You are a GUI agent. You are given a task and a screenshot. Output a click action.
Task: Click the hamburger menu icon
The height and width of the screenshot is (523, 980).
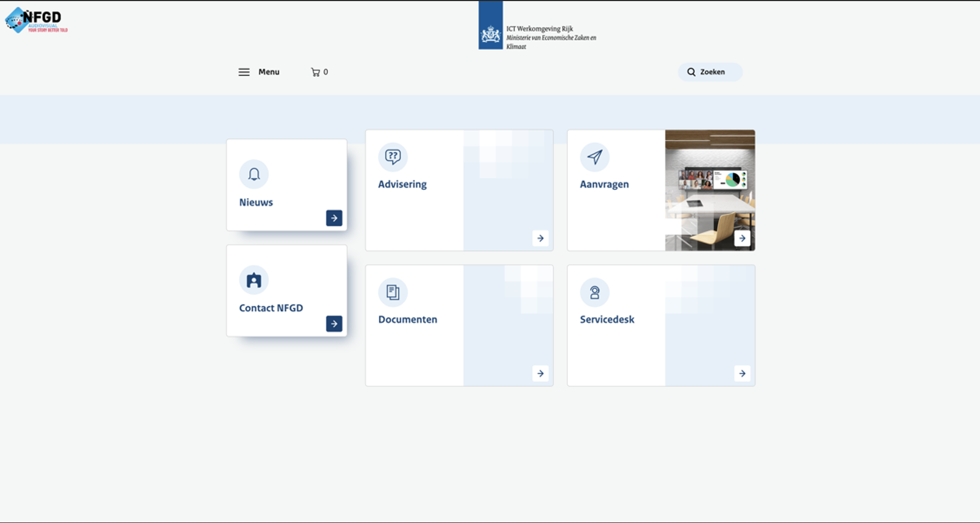click(x=244, y=72)
